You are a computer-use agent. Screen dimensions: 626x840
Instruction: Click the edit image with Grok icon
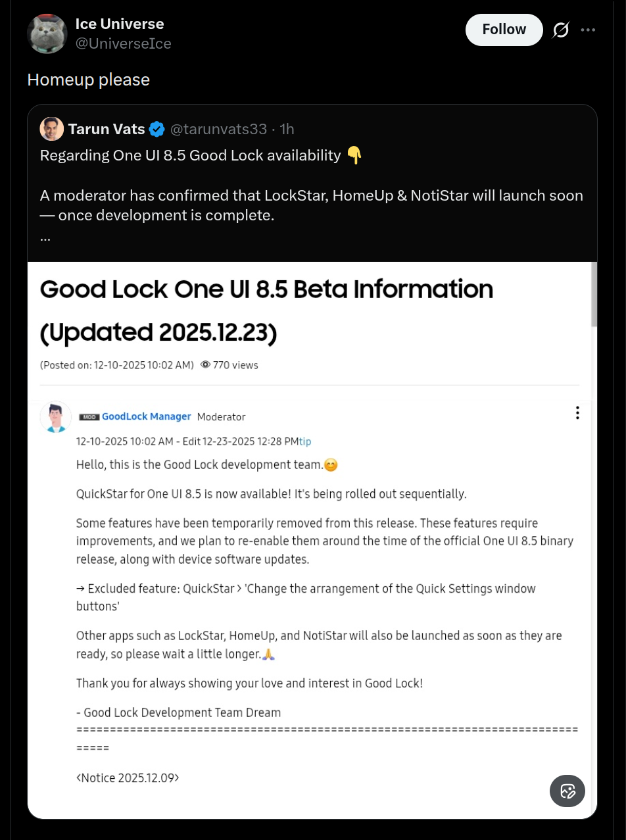(x=567, y=791)
